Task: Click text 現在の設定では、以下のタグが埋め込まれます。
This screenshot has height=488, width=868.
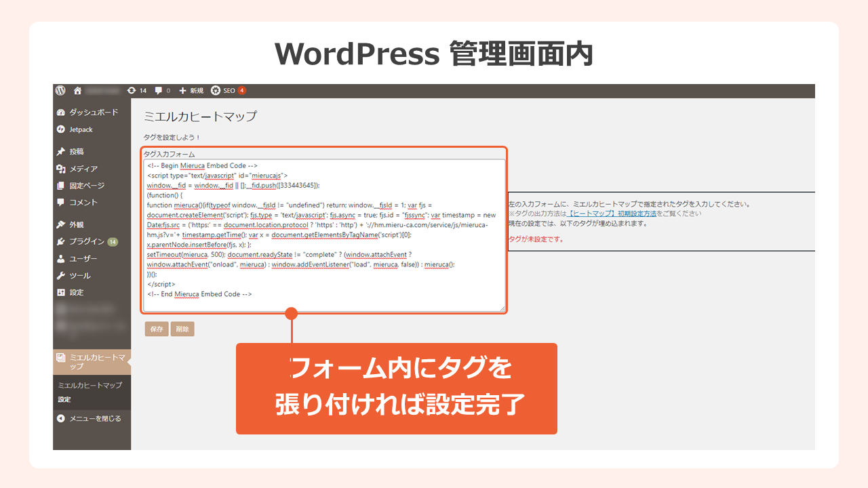Action: click(x=578, y=223)
